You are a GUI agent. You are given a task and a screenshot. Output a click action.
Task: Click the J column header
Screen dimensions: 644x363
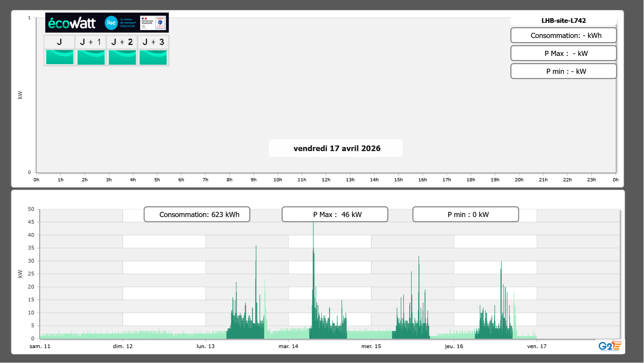(59, 42)
